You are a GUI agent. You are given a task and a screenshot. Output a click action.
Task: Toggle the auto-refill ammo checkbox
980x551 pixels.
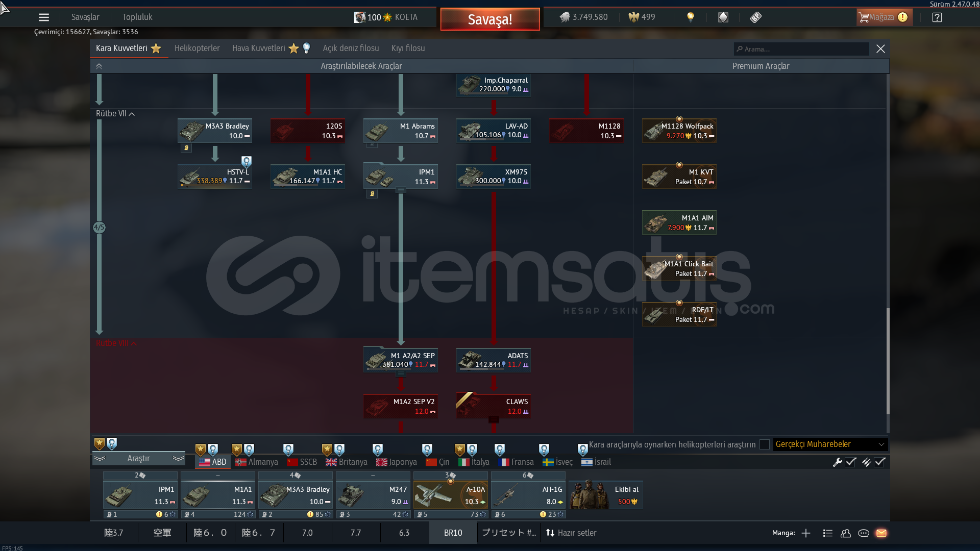(x=879, y=462)
